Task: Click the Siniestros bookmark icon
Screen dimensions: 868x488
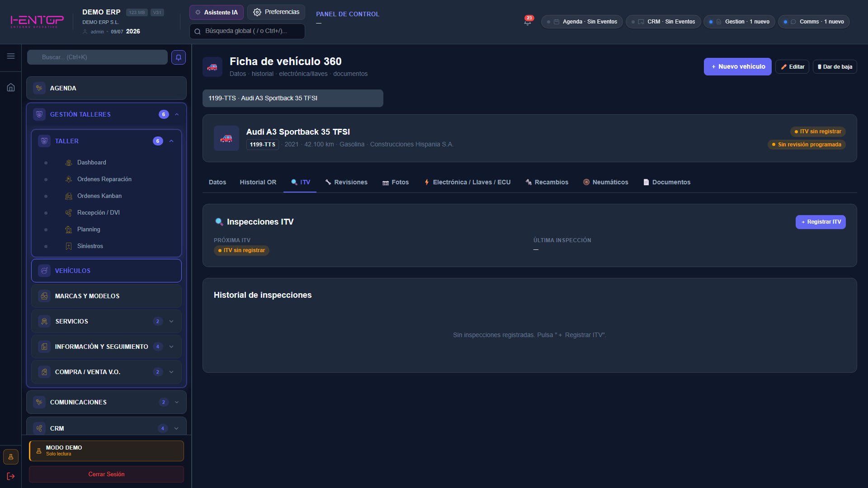Action: (x=69, y=246)
